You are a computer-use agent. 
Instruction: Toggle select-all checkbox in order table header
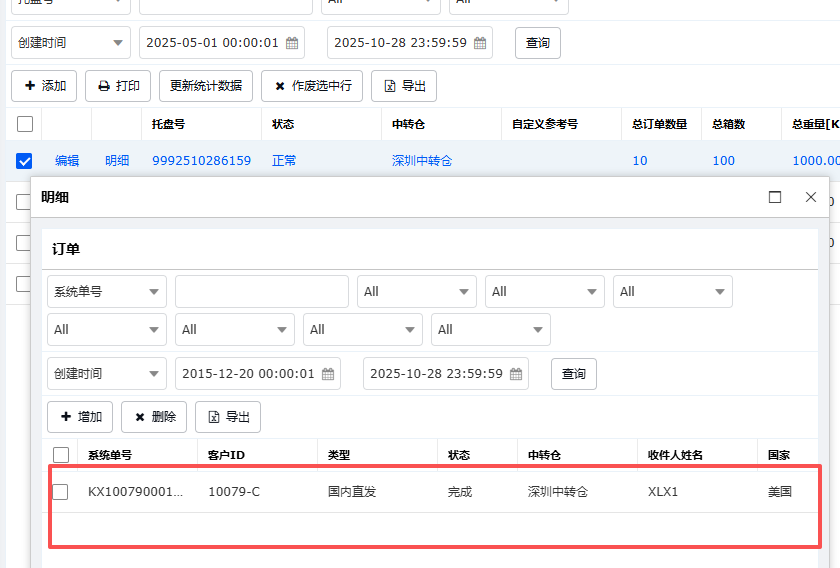click(x=61, y=455)
